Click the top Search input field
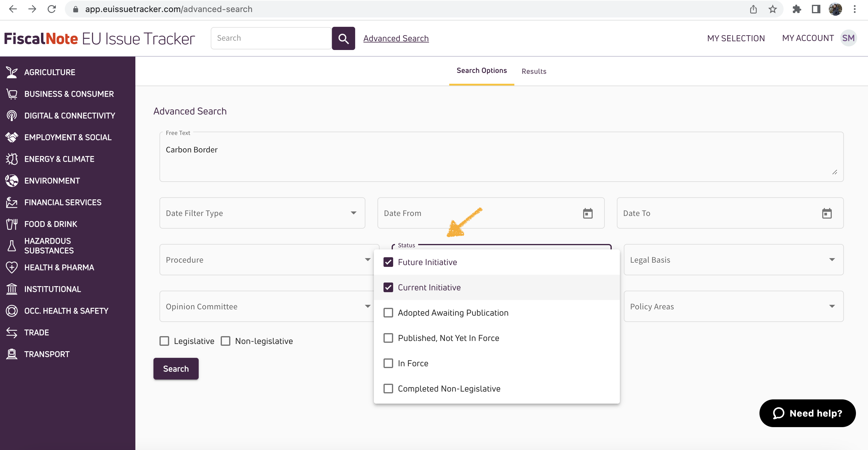Viewport: 868px width, 450px height. [x=271, y=38]
